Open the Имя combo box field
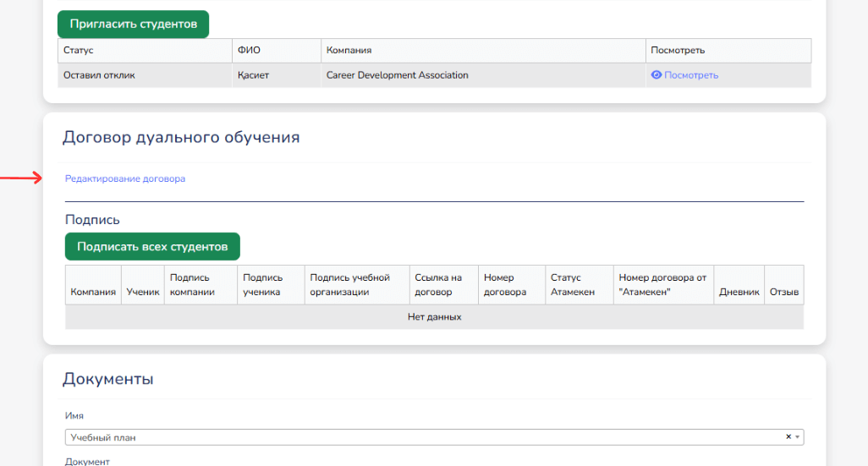 tap(423, 437)
